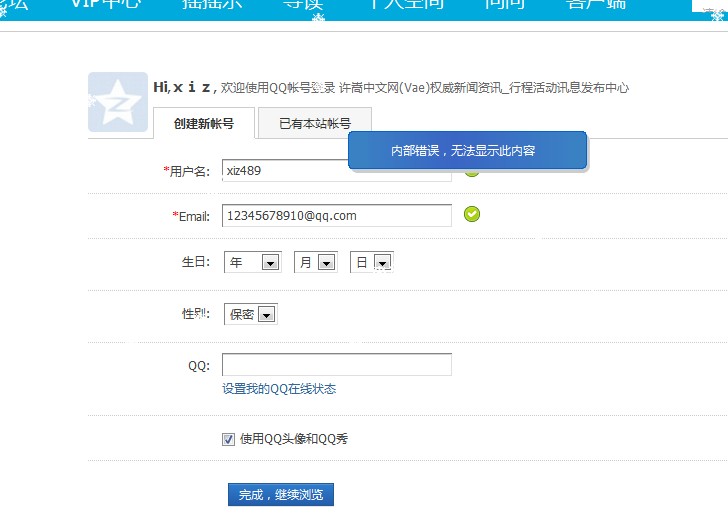This screenshot has width=728, height=530.
Task: Open the birthday day (日) dropdown
Action: point(372,262)
